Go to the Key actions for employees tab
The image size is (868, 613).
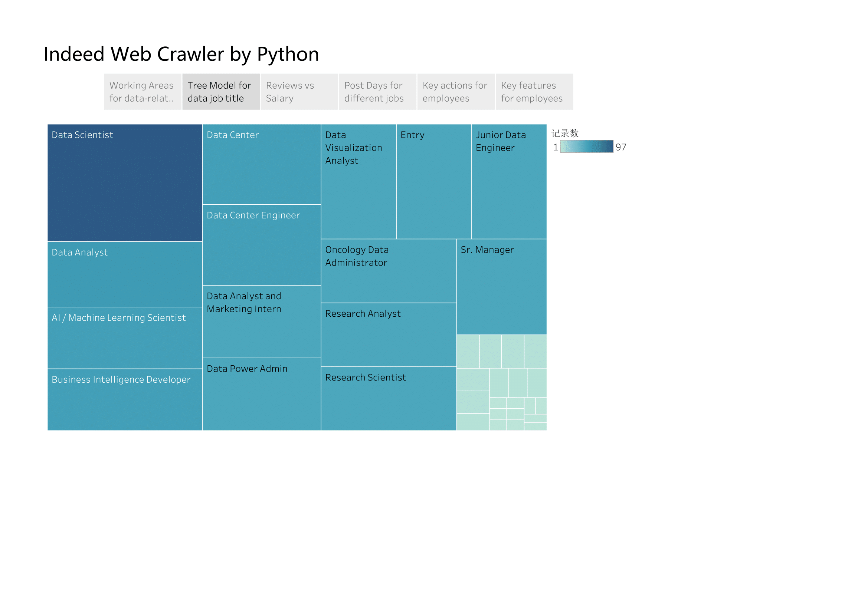coord(456,92)
